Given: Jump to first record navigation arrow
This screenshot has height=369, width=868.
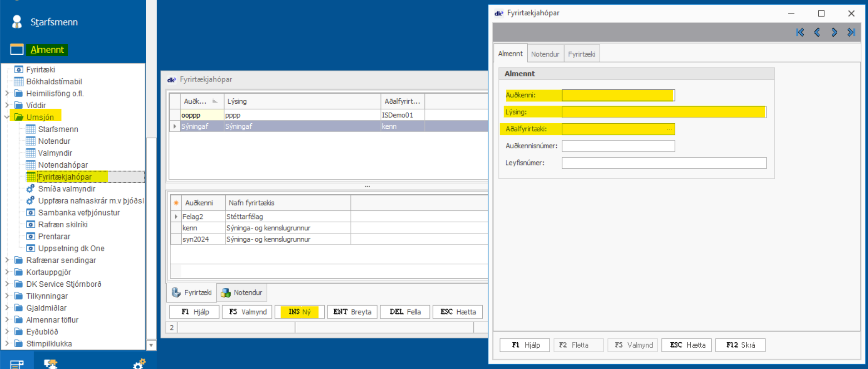Looking at the screenshot, I should 800,33.
